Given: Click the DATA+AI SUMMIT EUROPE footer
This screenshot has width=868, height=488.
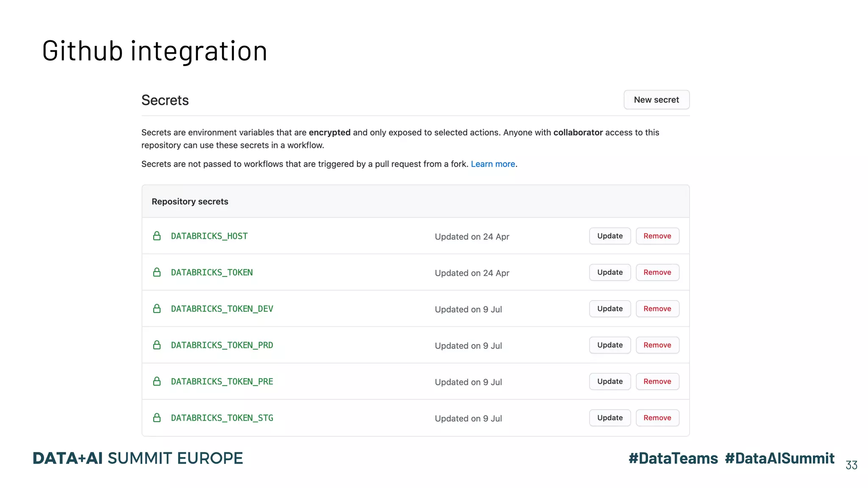Looking at the screenshot, I should (x=138, y=458).
